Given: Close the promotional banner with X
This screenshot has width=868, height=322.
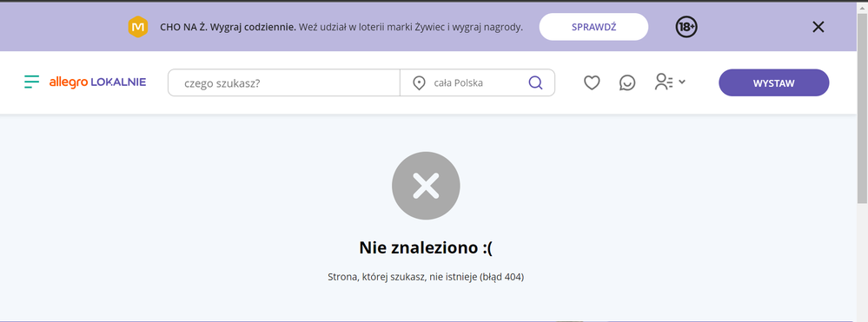Looking at the screenshot, I should (818, 27).
